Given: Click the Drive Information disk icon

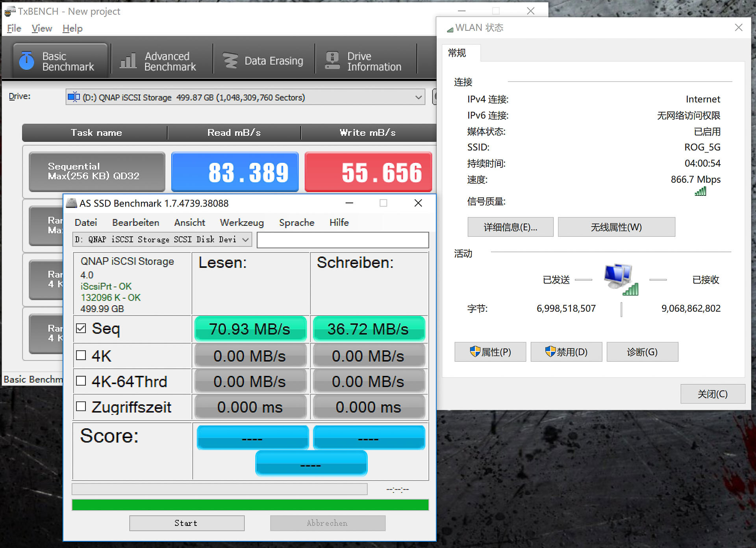Looking at the screenshot, I should pyautogui.click(x=332, y=61).
